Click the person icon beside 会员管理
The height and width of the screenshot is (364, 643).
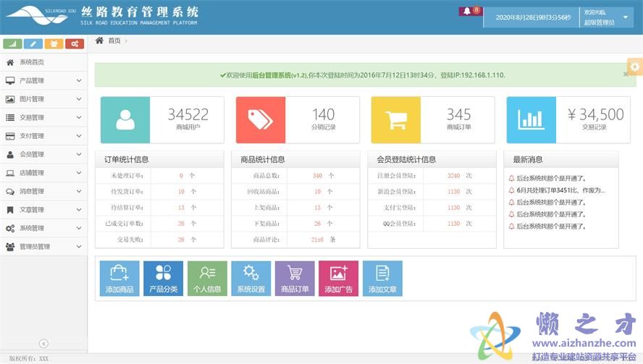(10, 155)
